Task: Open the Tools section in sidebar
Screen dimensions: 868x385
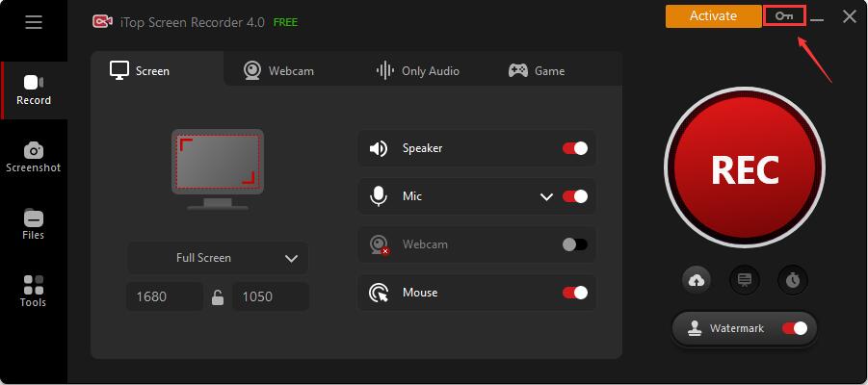Action: (x=34, y=292)
